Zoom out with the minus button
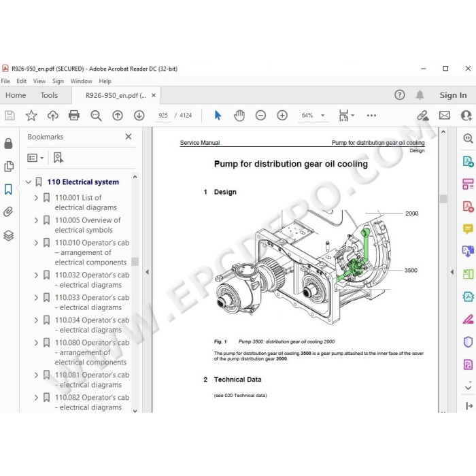The image size is (476, 476). point(260,116)
